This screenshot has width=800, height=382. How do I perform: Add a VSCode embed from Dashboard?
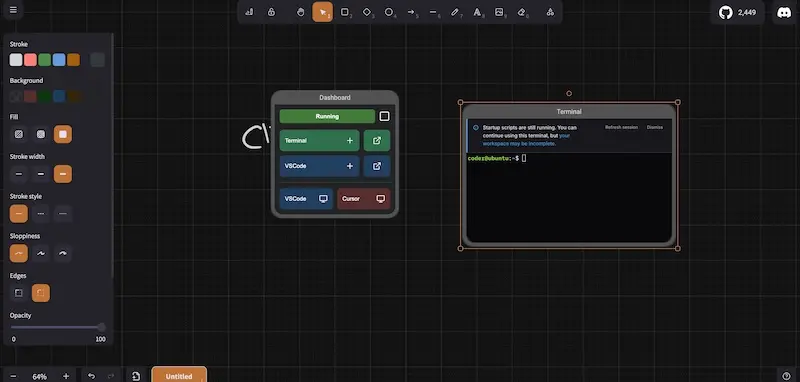coord(319,166)
